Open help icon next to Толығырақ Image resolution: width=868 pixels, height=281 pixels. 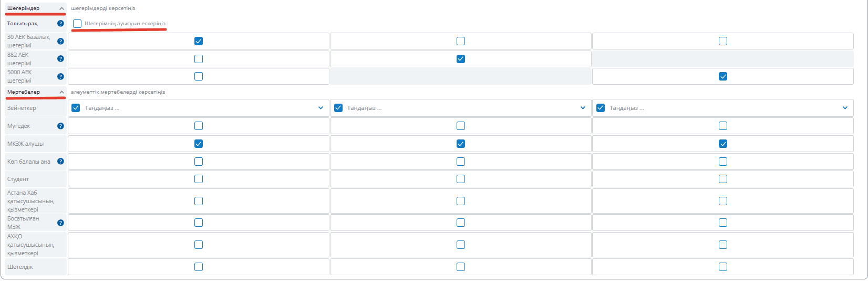click(x=60, y=24)
